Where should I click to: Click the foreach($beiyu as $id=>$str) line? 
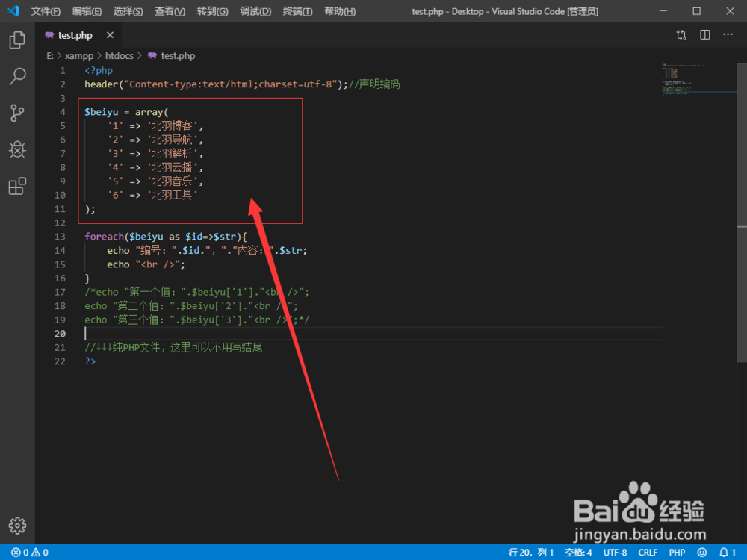coord(166,237)
